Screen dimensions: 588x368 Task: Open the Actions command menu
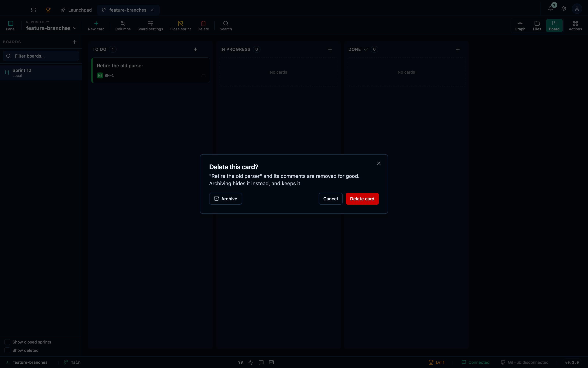click(575, 26)
